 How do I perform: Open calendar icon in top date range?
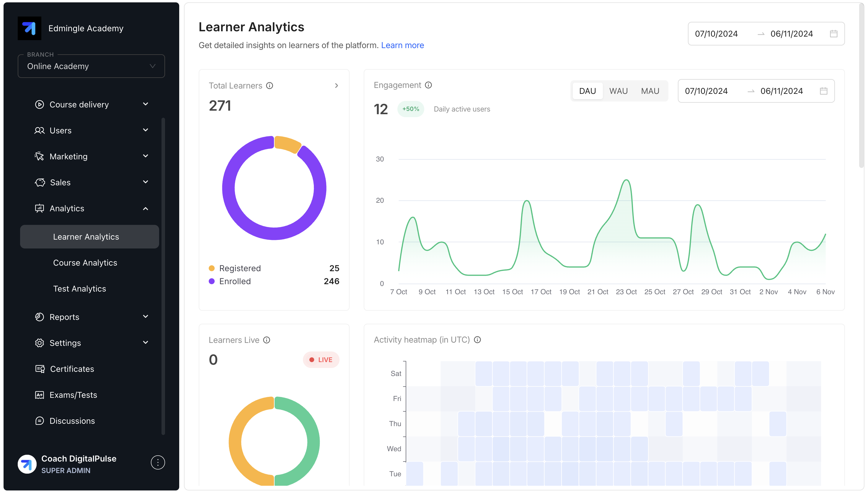(x=833, y=34)
